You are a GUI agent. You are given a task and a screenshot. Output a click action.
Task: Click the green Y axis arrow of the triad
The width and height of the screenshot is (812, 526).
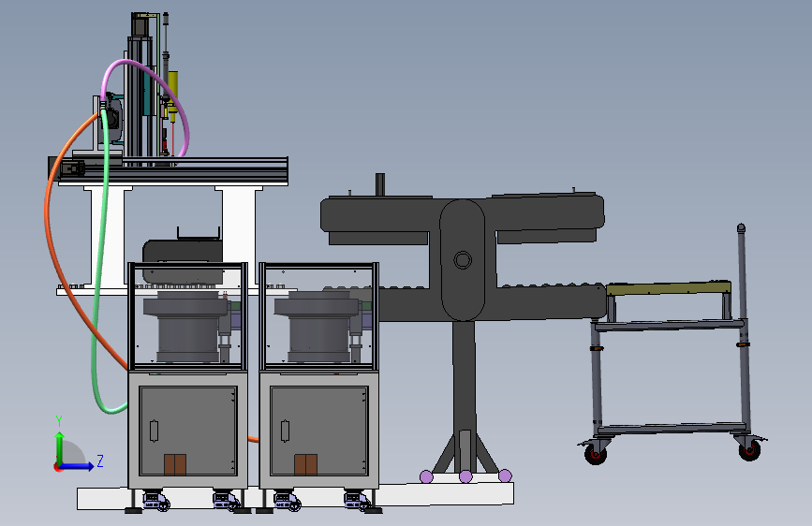click(60, 447)
